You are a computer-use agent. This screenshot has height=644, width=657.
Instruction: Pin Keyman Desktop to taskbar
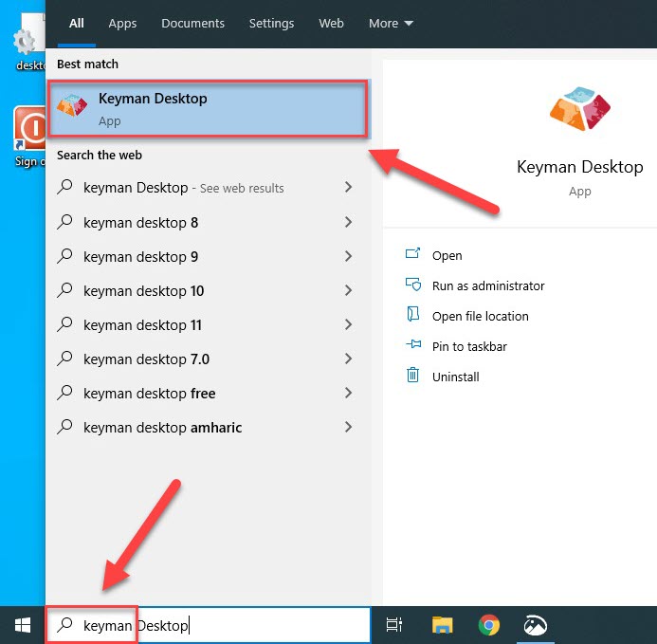[x=468, y=346]
